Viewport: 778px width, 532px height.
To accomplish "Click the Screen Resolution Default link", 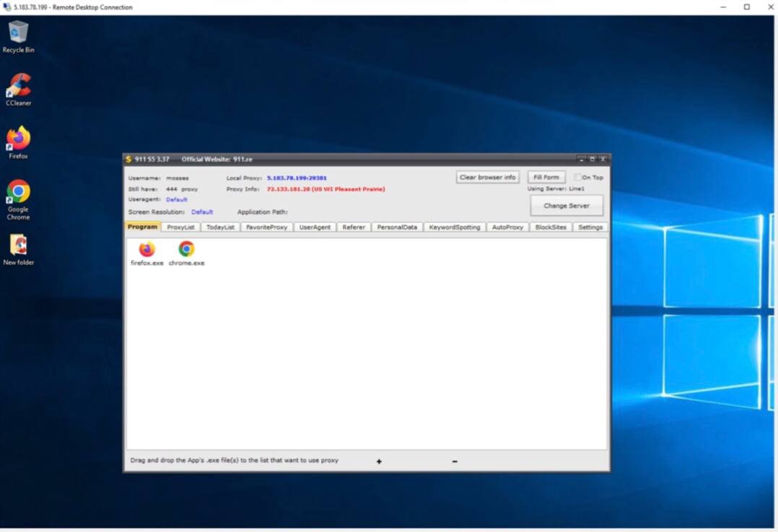I will tap(202, 212).
